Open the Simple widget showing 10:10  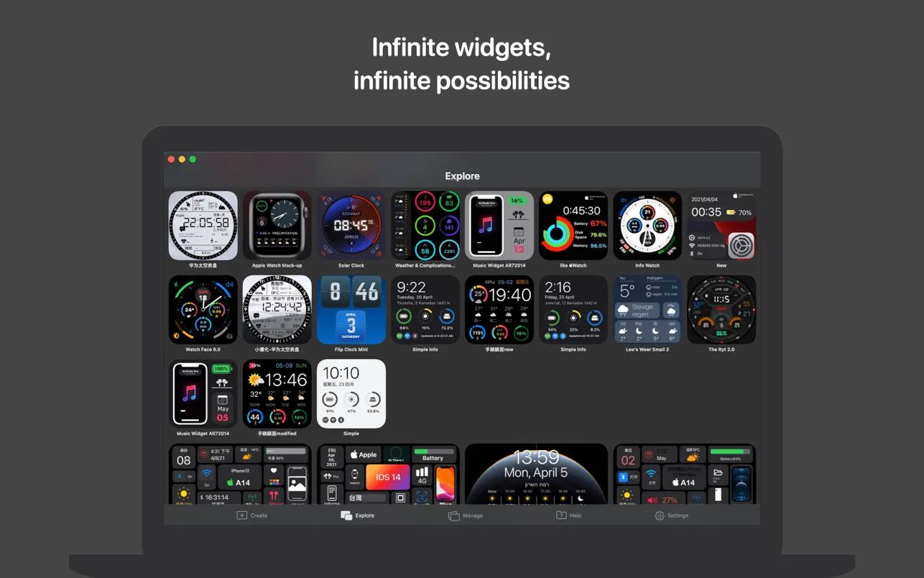(x=351, y=393)
